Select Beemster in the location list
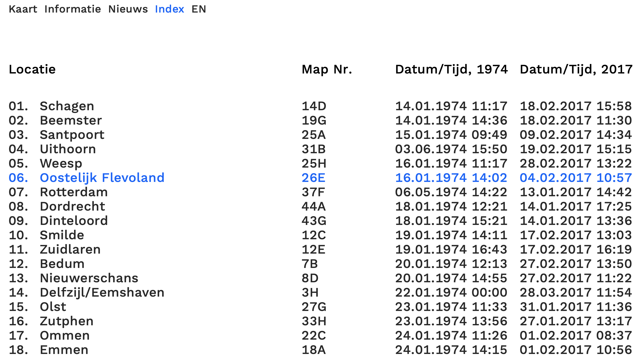Image resolution: width=644 pixels, height=358 pixels. [71, 121]
